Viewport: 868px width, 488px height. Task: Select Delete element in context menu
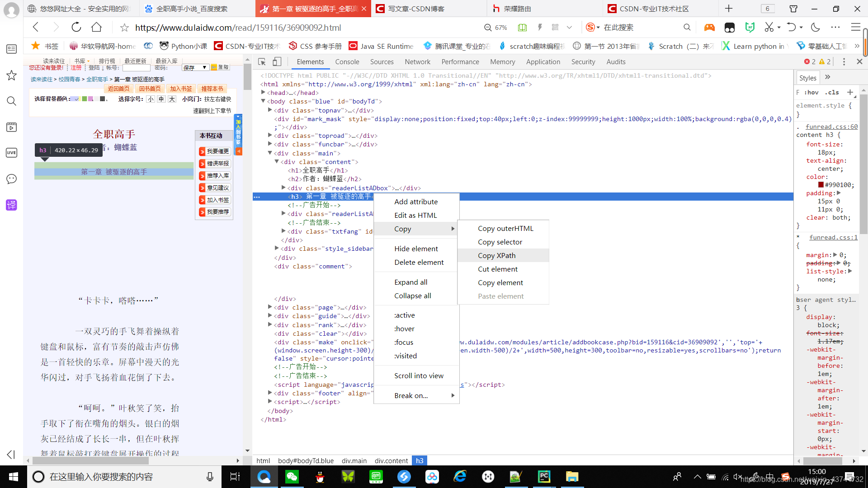pyautogui.click(x=416, y=263)
